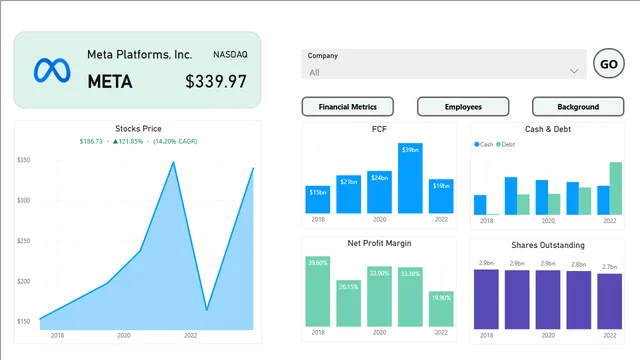Select the 2018 Shares Outstanding bar
640x360 pixels.
pos(486,299)
